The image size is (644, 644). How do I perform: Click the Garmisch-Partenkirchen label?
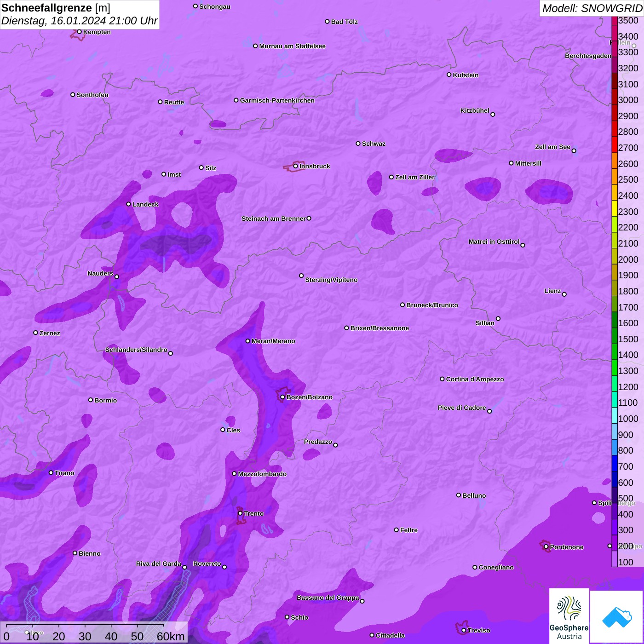pos(277,100)
